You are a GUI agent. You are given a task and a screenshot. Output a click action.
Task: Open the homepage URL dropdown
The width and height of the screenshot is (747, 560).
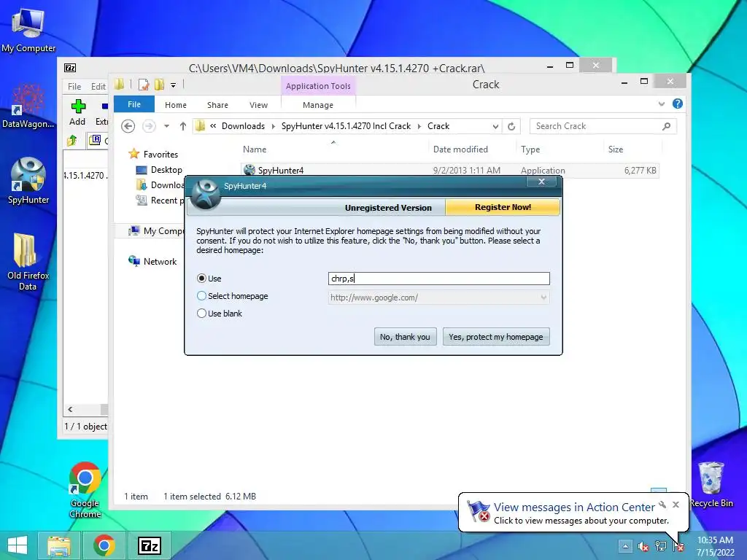pos(543,297)
